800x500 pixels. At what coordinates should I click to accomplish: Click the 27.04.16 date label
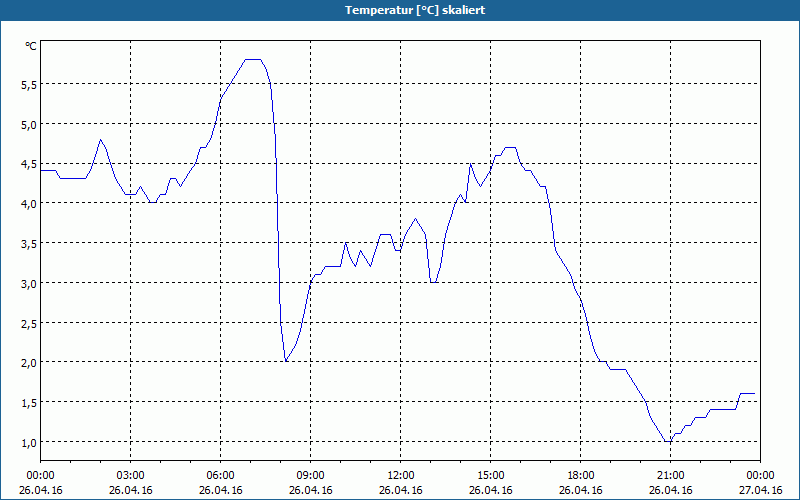coord(760,490)
